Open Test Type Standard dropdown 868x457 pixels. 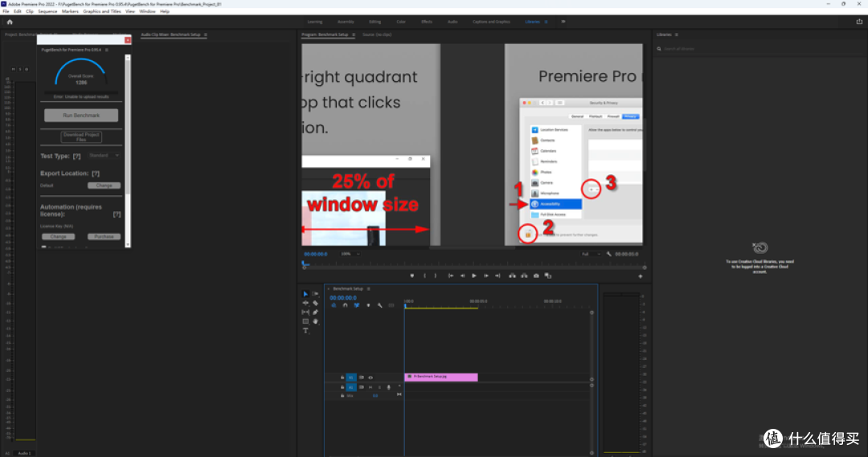tap(104, 156)
